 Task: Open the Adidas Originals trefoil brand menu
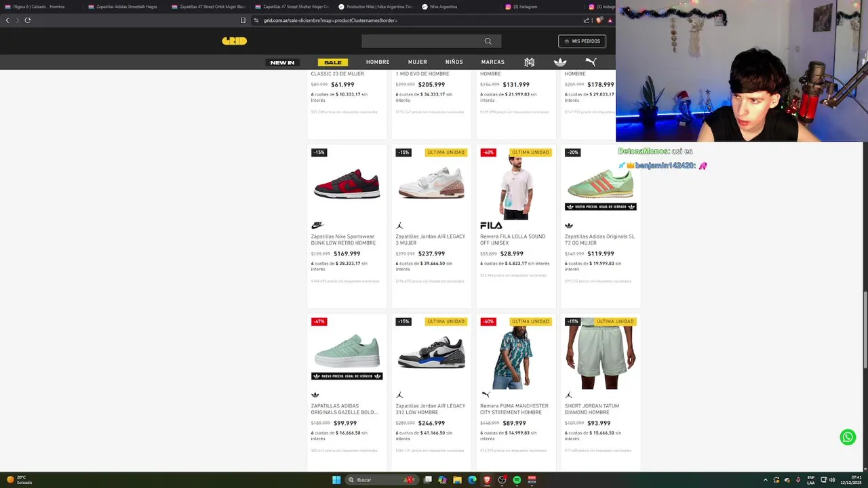(560, 62)
